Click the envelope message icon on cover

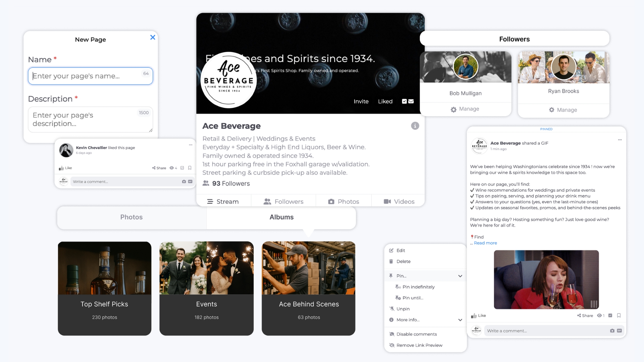pos(411,101)
